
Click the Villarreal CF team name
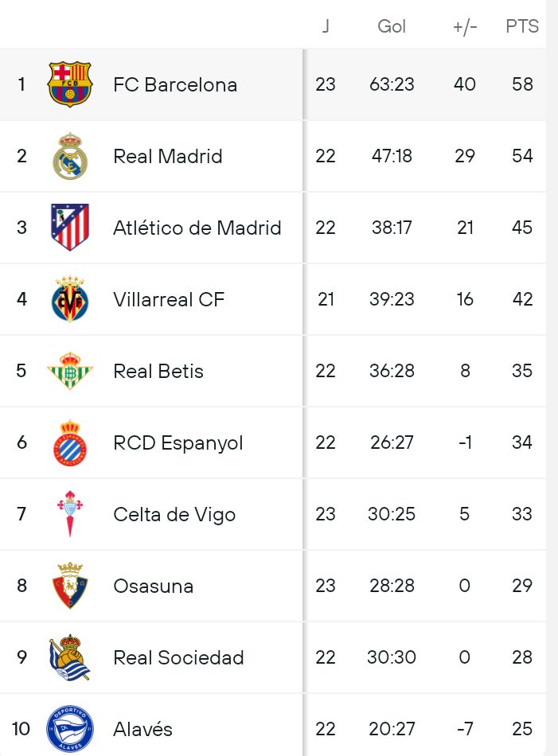pos(169,299)
